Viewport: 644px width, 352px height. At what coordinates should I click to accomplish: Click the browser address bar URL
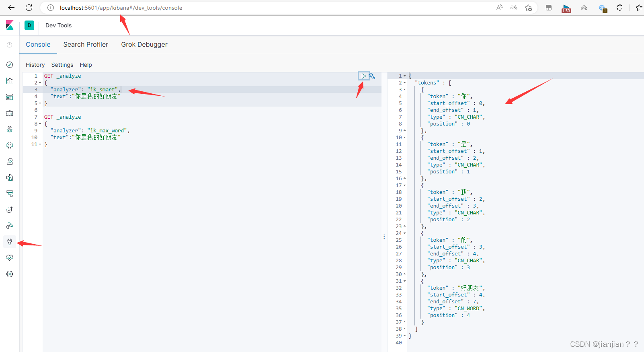coord(121,8)
